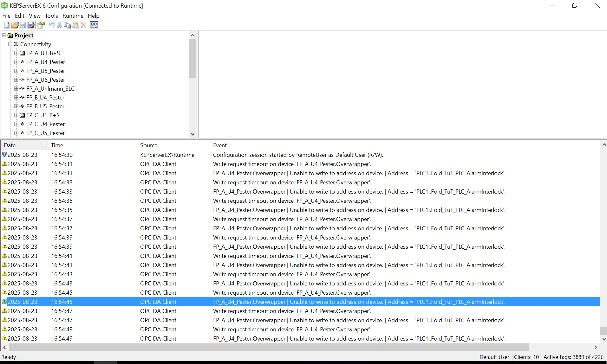Image resolution: width=607 pixels, height=364 pixels.
Task: Click the FP_A_U4_Pester channel icon
Action: 22,62
